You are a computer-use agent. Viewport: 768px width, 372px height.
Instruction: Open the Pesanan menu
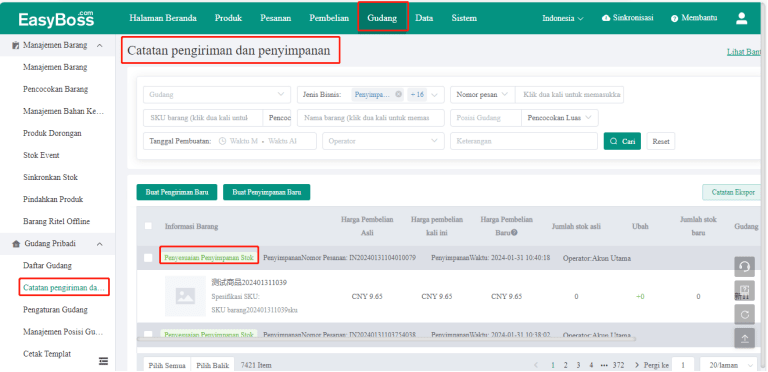pyautogui.click(x=276, y=18)
